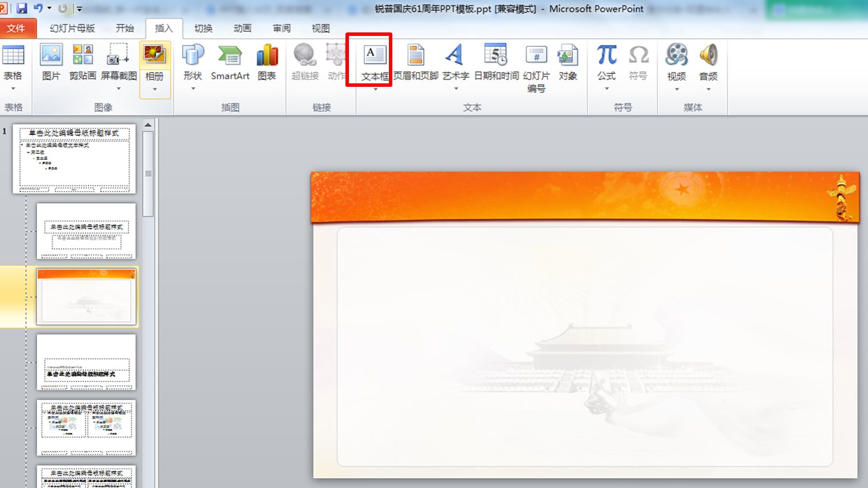Select the first slide master thumbnail
The height and width of the screenshot is (488, 868).
[x=74, y=159]
